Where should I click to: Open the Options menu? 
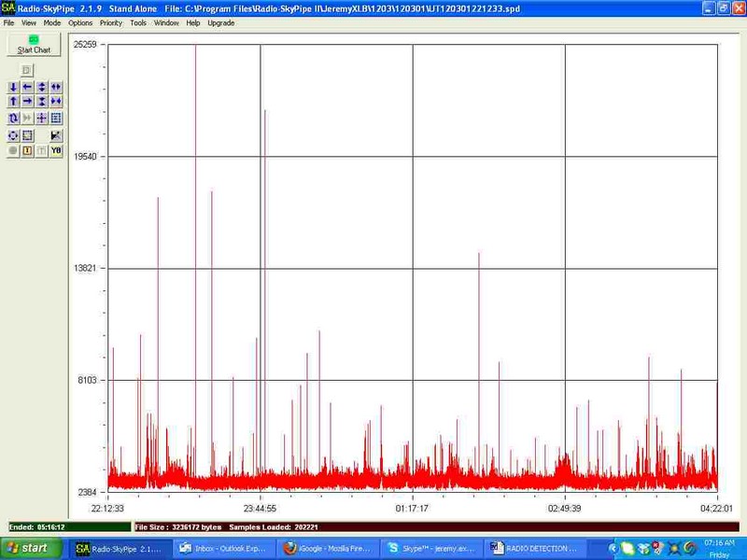point(80,22)
